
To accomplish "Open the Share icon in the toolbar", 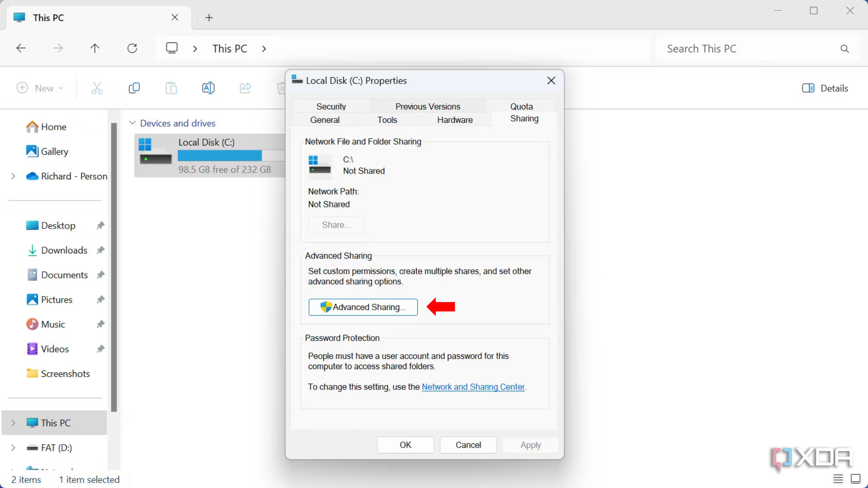I will [x=245, y=88].
